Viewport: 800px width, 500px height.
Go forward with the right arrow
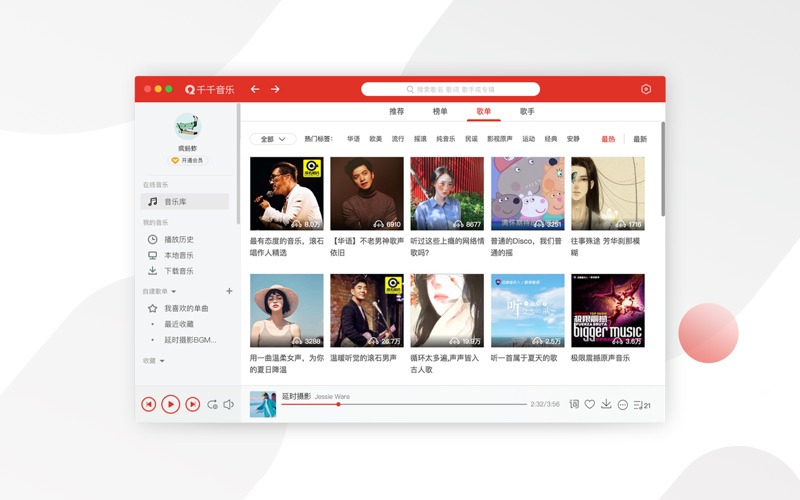[275, 89]
